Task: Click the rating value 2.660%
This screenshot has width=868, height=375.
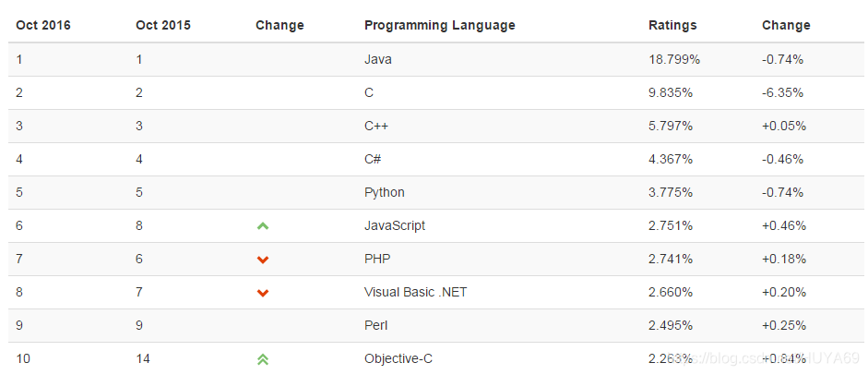Action: 671,292
